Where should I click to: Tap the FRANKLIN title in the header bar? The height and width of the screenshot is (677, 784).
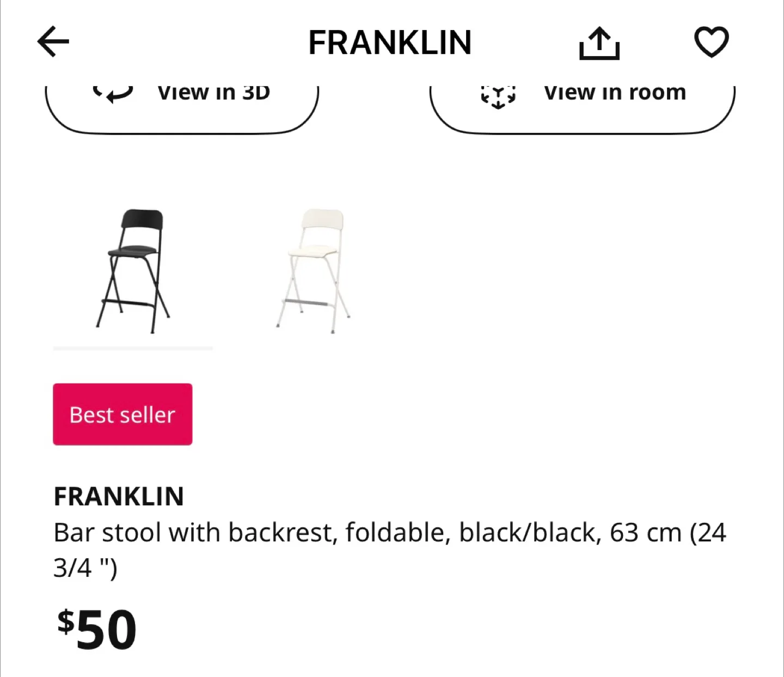[390, 42]
